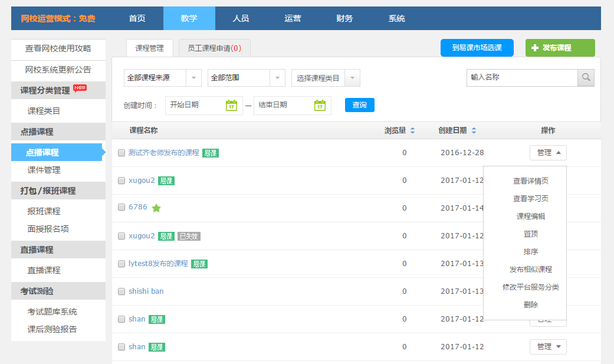
Task: Check the box for course 6786
Action: pyautogui.click(x=122, y=208)
